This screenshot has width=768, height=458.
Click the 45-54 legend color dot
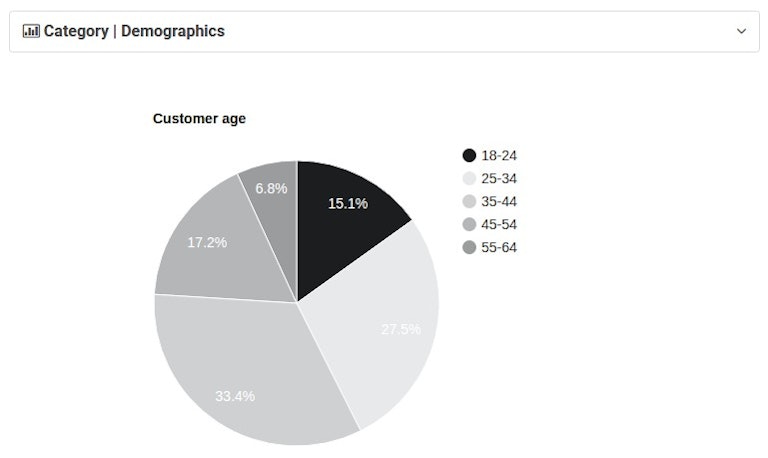(470, 224)
